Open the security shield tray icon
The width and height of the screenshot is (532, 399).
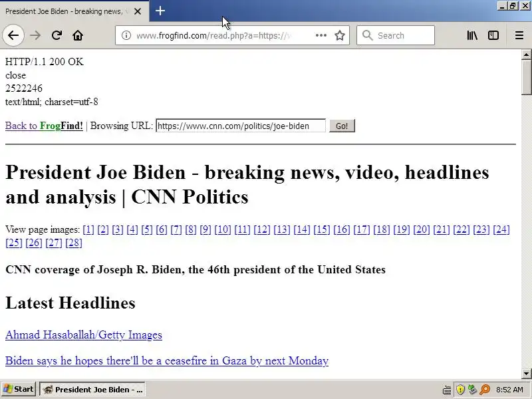pyautogui.click(x=460, y=390)
